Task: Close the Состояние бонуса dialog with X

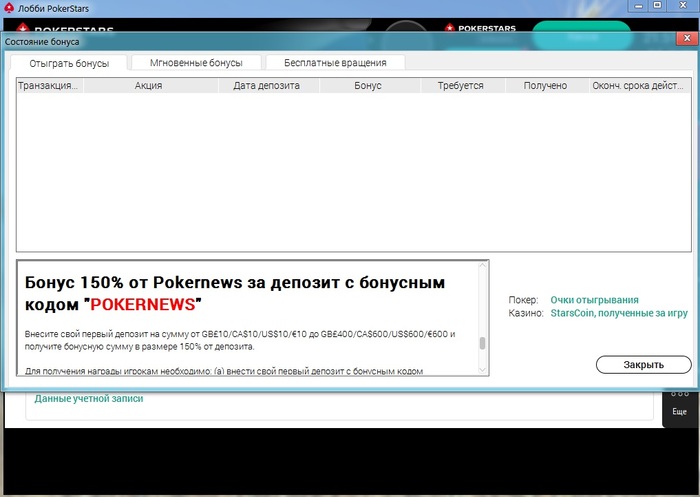Action: click(x=687, y=38)
